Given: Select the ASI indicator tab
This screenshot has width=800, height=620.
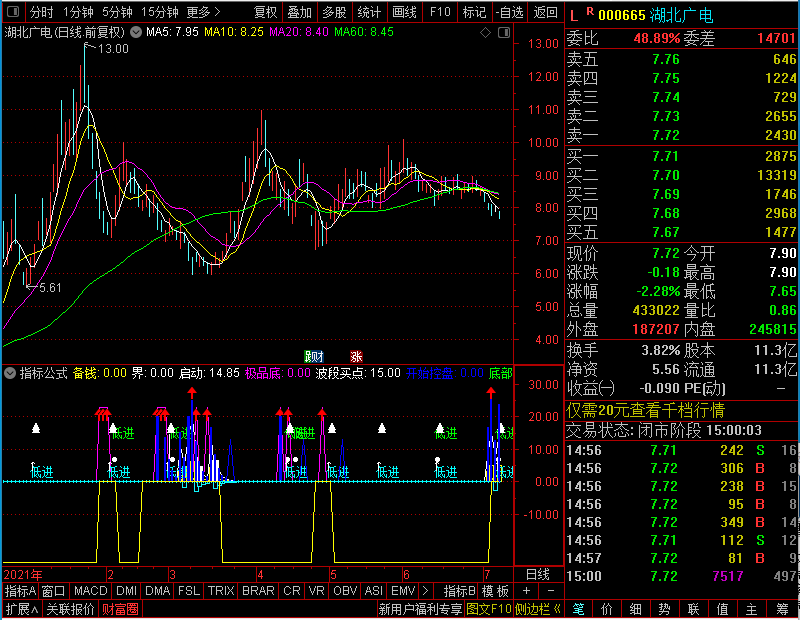Looking at the screenshot, I should click(373, 591).
